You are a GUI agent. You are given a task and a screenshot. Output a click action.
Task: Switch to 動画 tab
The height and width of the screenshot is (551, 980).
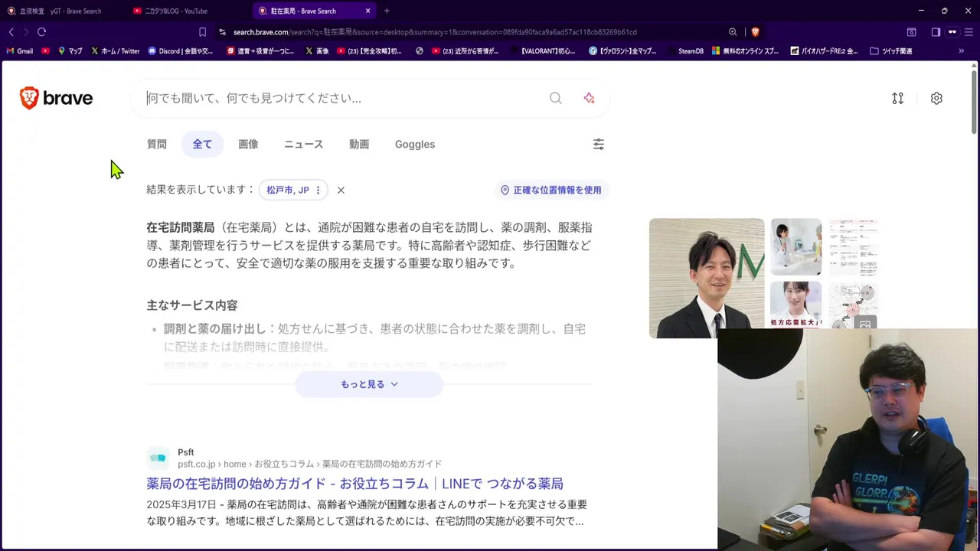[x=359, y=144]
